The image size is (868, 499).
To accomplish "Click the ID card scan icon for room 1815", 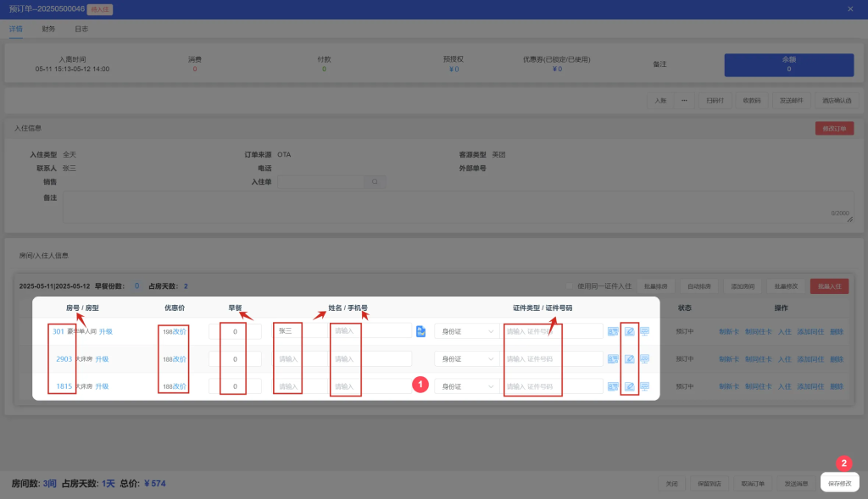I will 613,387.
